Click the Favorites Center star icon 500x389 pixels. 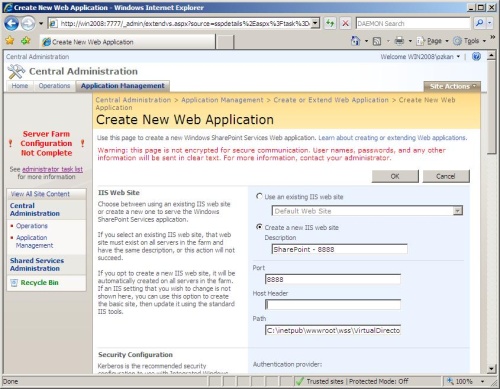click(10, 41)
